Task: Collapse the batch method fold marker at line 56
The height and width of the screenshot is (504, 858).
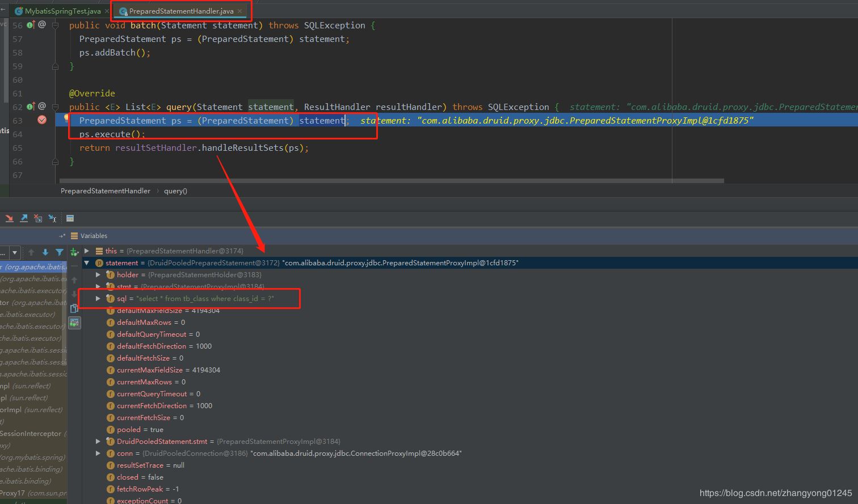Action: pos(56,26)
